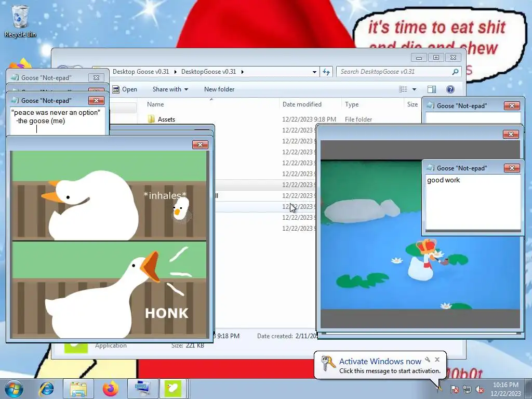Click the computer keyboard app taskbar icon
The width and height of the screenshot is (532, 399).
point(142,389)
